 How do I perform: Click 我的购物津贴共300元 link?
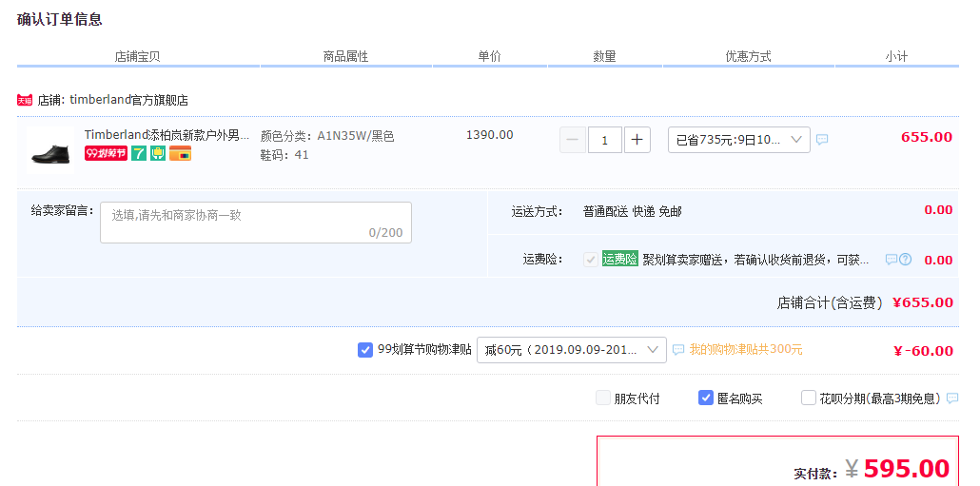coord(746,350)
